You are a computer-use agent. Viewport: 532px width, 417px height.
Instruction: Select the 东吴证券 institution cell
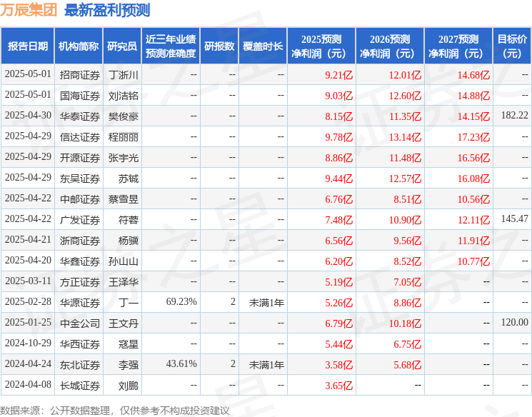[80, 179]
